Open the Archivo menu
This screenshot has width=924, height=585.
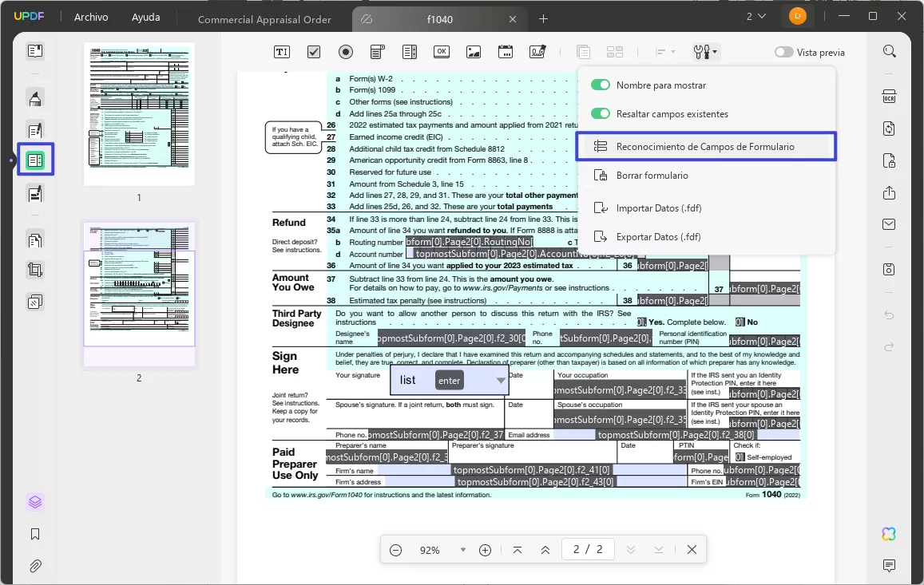pos(91,17)
